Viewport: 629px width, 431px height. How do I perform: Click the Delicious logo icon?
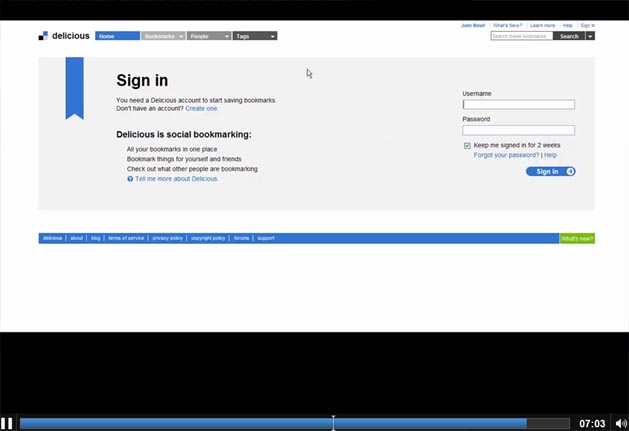coord(43,36)
